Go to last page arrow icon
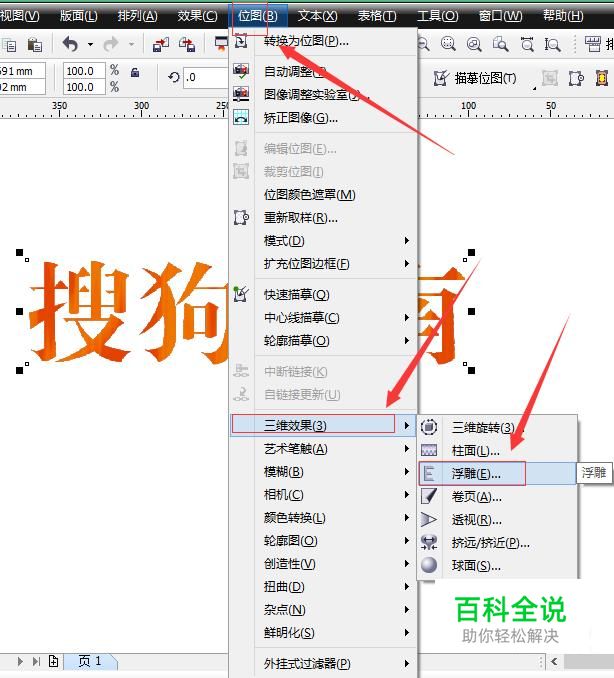The width and height of the screenshot is (614, 678). [x=36, y=661]
